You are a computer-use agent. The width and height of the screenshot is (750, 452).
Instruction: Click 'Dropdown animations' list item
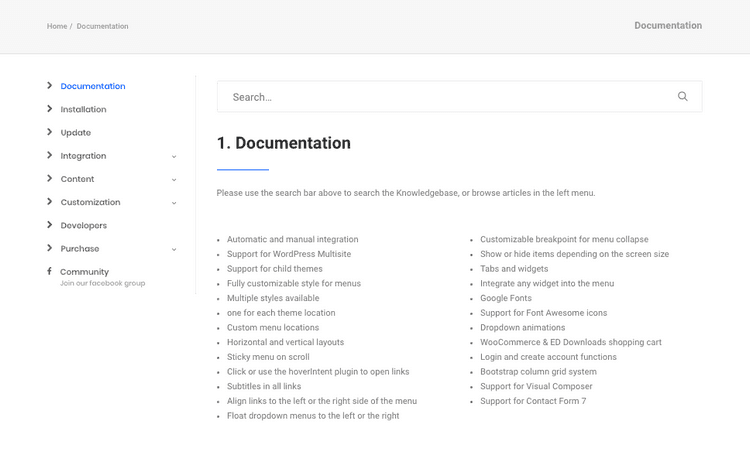pos(523,328)
